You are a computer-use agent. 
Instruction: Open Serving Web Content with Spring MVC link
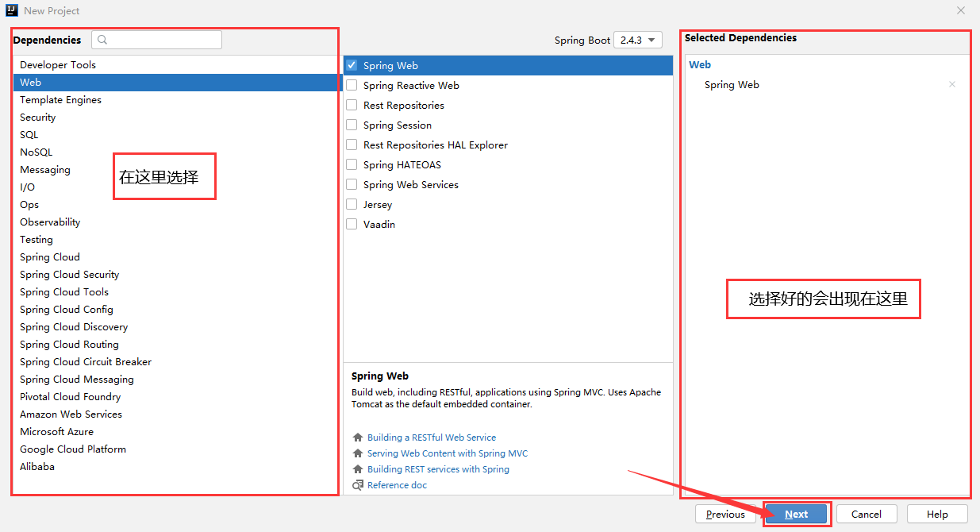pyautogui.click(x=448, y=453)
